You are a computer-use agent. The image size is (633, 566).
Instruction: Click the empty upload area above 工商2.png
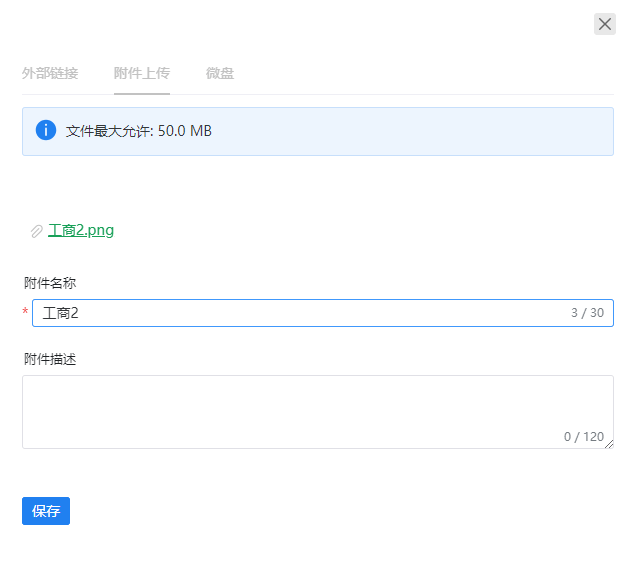318,188
